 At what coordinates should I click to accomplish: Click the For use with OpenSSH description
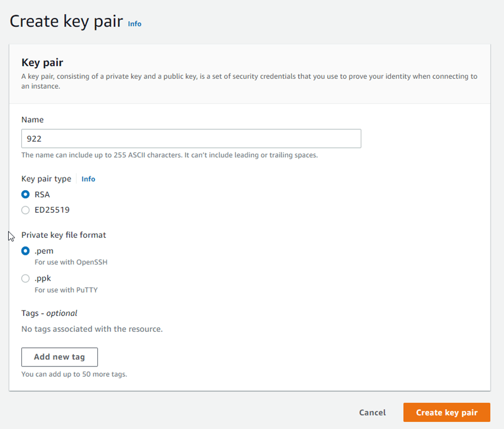(71, 262)
